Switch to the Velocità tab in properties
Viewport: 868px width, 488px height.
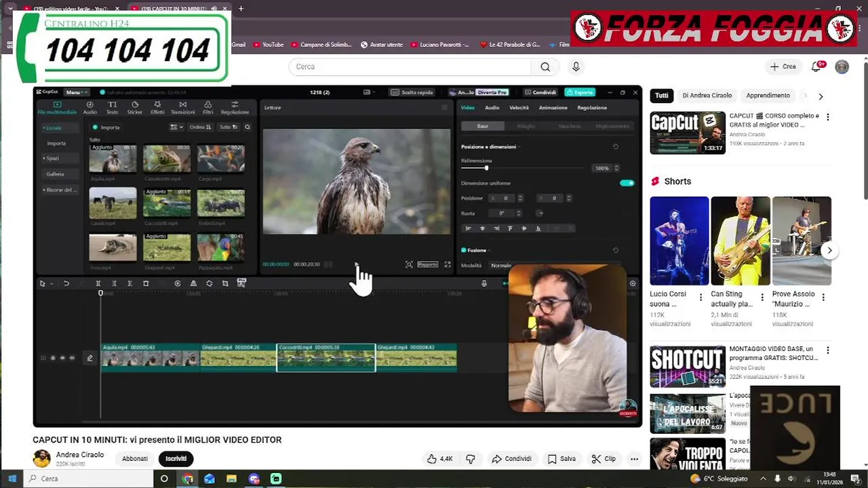519,108
